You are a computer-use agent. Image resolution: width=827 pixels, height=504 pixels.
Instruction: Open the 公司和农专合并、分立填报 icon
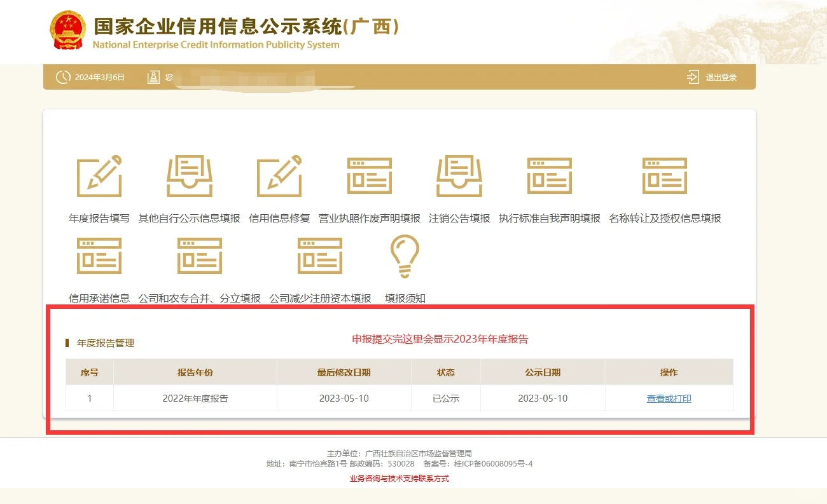coord(200,255)
